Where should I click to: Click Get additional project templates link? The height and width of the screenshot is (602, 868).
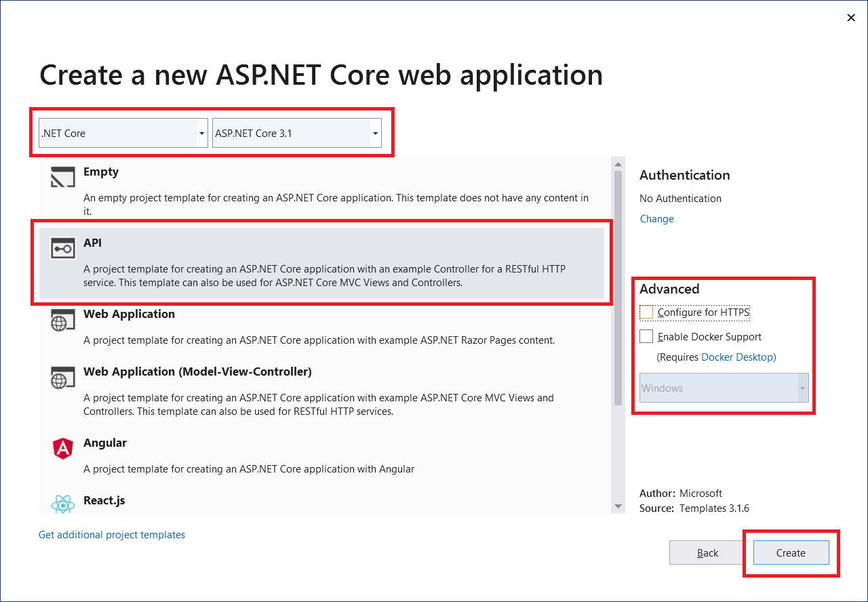[x=112, y=535]
